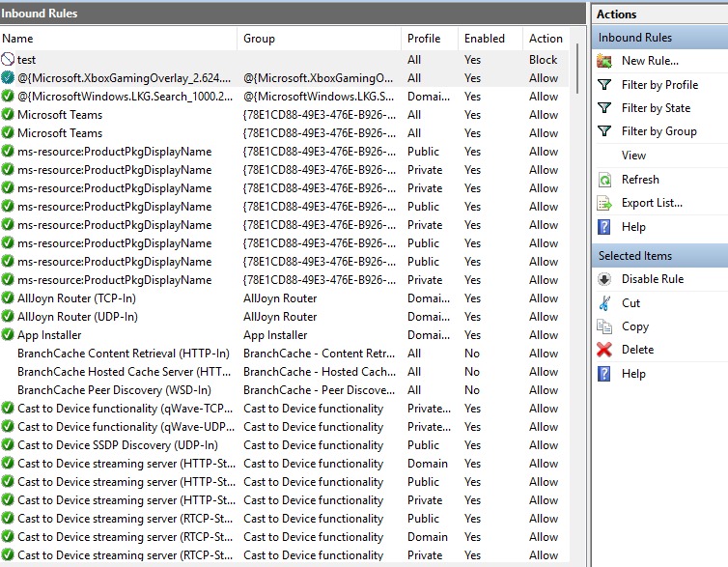The image size is (728, 567).
Task: Click the Disable Rule arrow icon
Action: pyautogui.click(x=604, y=279)
